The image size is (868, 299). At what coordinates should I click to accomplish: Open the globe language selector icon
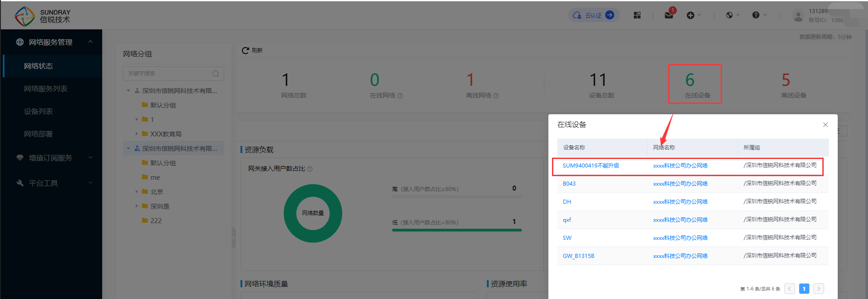point(729,15)
